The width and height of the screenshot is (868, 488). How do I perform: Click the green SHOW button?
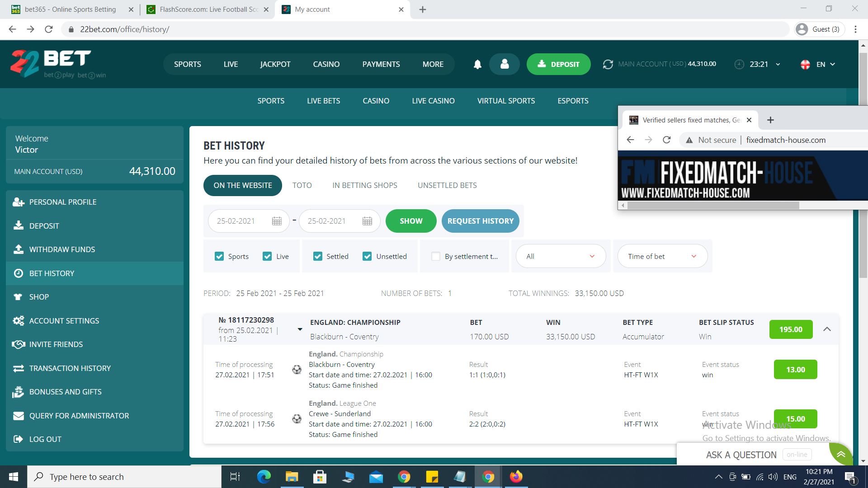(x=411, y=221)
